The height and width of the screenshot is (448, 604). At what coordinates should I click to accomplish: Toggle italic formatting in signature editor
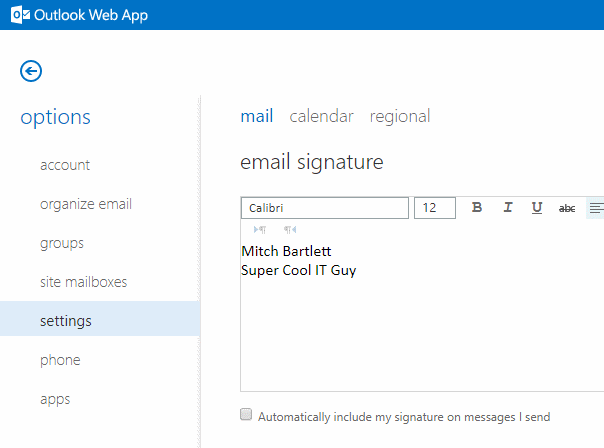click(507, 208)
